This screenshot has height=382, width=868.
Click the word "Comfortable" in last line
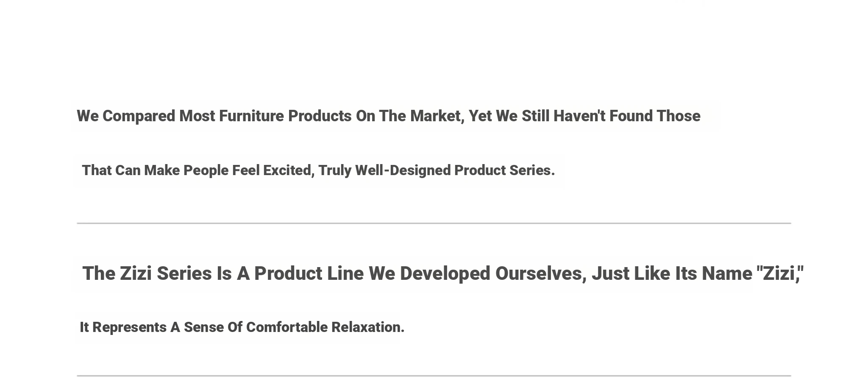point(287,327)
